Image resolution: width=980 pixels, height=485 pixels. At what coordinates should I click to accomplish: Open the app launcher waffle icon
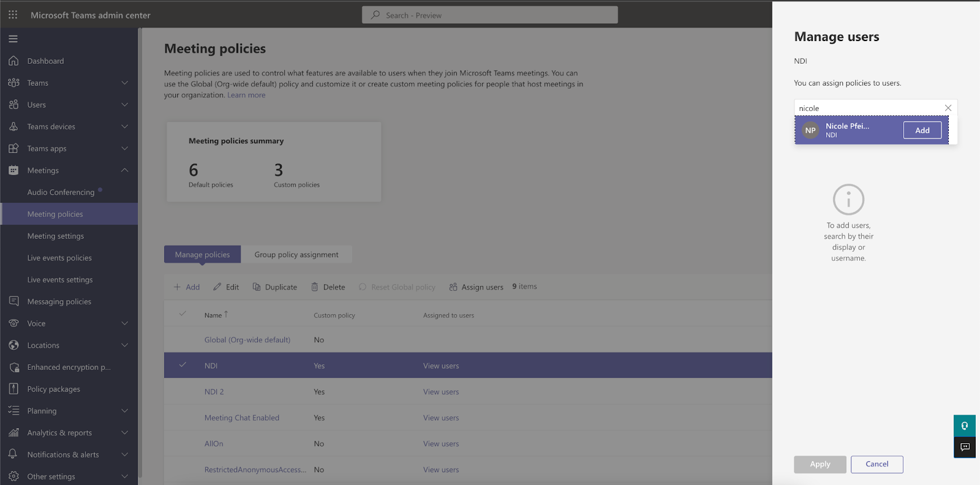tap(13, 15)
